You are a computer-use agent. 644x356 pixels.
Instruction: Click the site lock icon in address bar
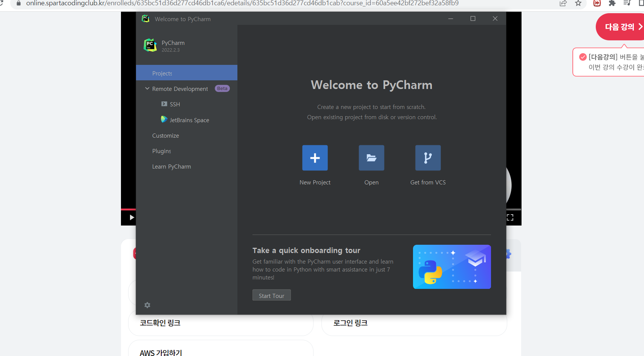coord(18,3)
